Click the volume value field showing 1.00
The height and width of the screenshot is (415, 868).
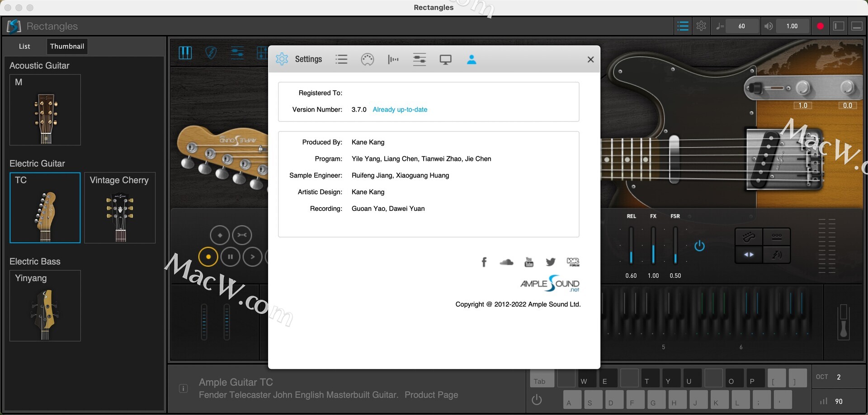tap(792, 26)
